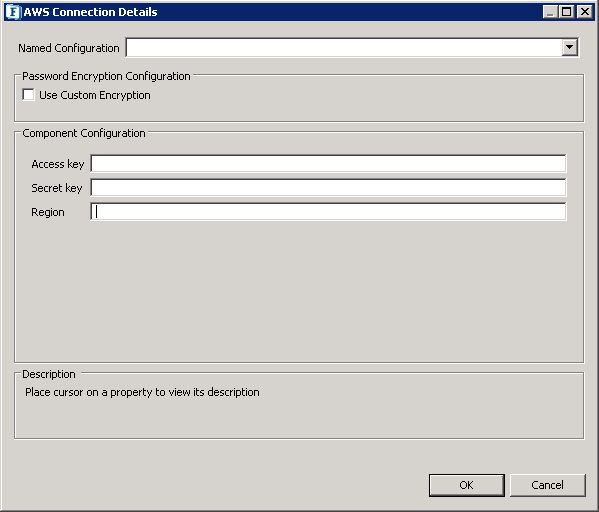The width and height of the screenshot is (599, 512).
Task: Click into the Region text field
Action: pyautogui.click(x=328, y=212)
